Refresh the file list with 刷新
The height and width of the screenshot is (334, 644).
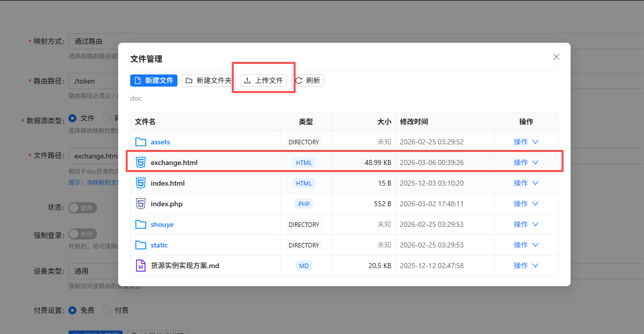click(x=308, y=80)
